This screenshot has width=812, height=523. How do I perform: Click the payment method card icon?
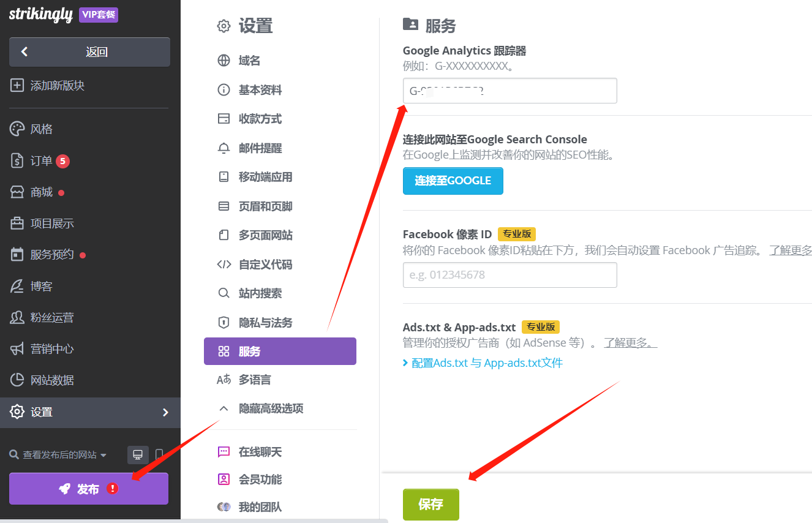224,119
